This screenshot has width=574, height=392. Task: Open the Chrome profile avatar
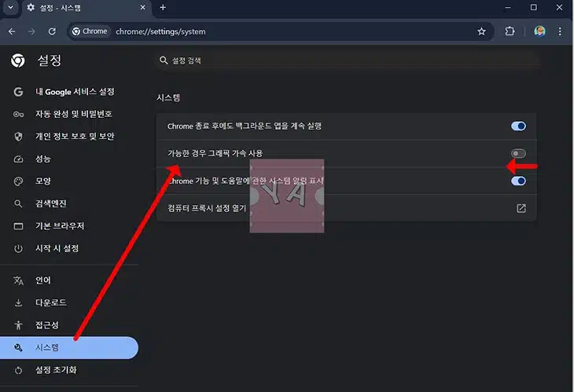coord(539,31)
